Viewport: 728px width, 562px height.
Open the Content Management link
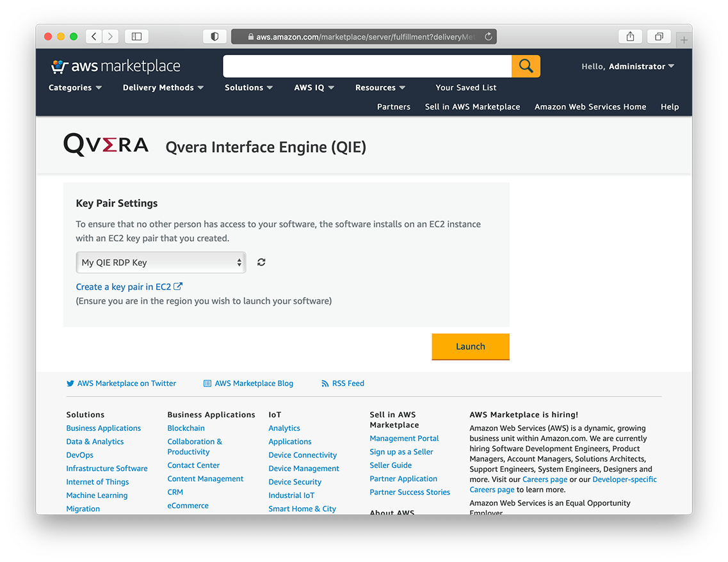[206, 479]
